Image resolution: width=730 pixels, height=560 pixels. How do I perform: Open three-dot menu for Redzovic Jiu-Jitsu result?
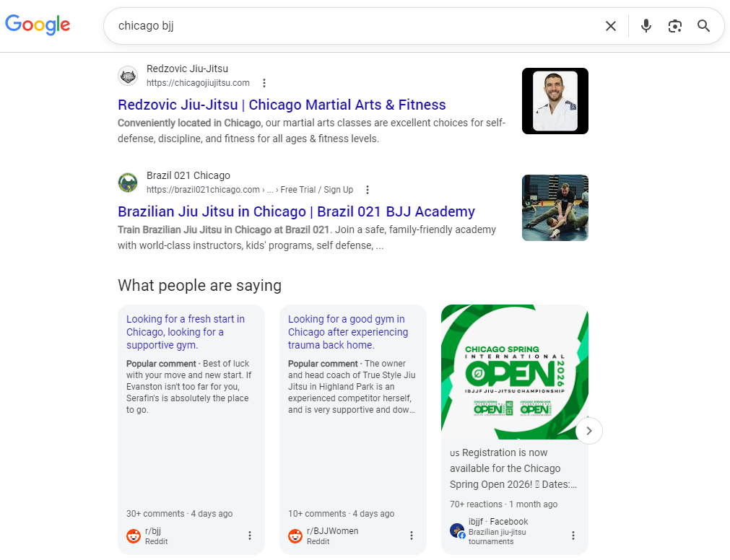click(x=264, y=83)
